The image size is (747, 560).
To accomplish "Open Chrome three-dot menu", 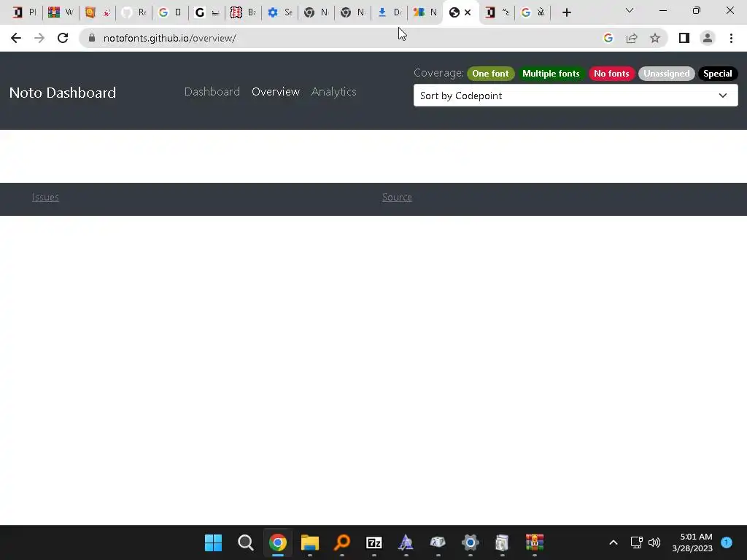I will tap(731, 38).
